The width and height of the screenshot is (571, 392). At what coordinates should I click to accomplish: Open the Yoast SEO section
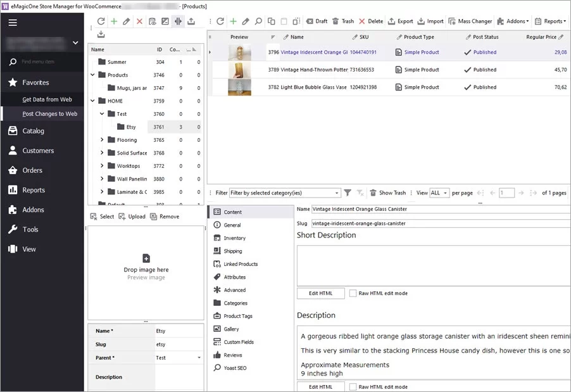pos(234,367)
